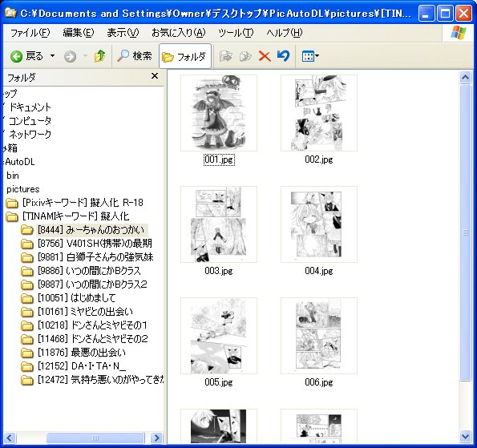The width and height of the screenshot is (477, 448).
Task: Select thumbnail of 005.jpg
Action: [x=219, y=336]
